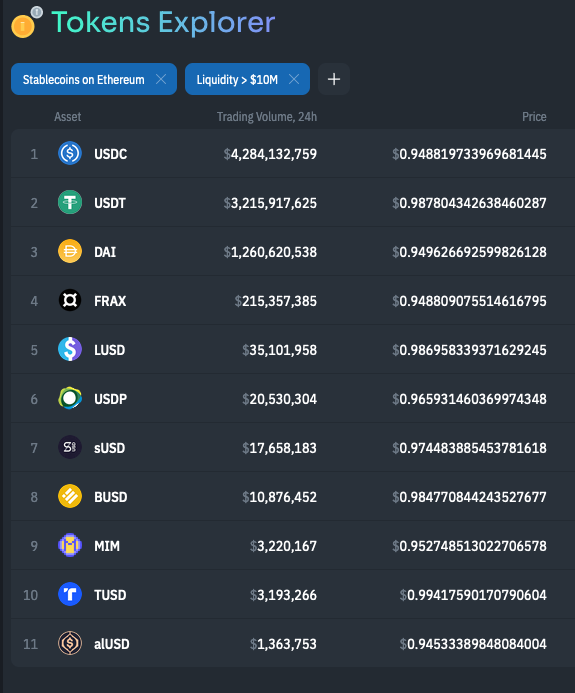The width and height of the screenshot is (575, 693).
Task: Click the FRAX token icon
Action: tap(70, 301)
